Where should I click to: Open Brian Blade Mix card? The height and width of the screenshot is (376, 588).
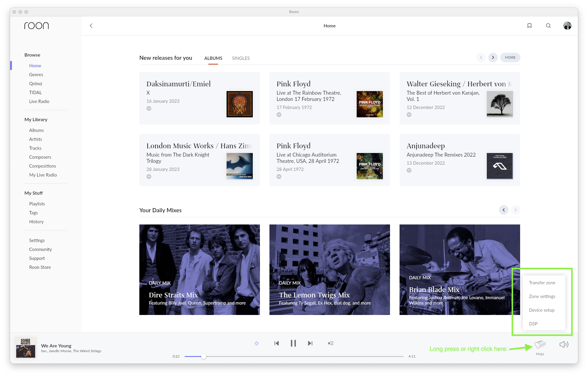click(460, 270)
